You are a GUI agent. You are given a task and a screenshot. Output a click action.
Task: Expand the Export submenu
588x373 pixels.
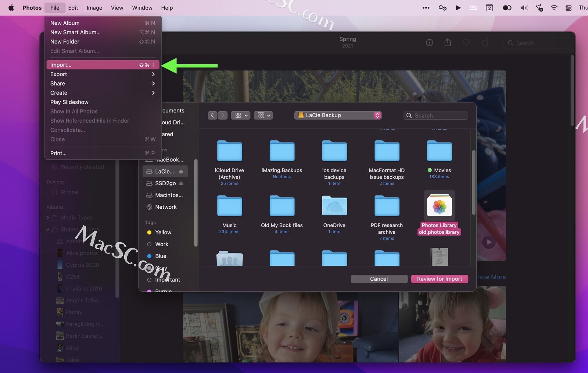103,74
